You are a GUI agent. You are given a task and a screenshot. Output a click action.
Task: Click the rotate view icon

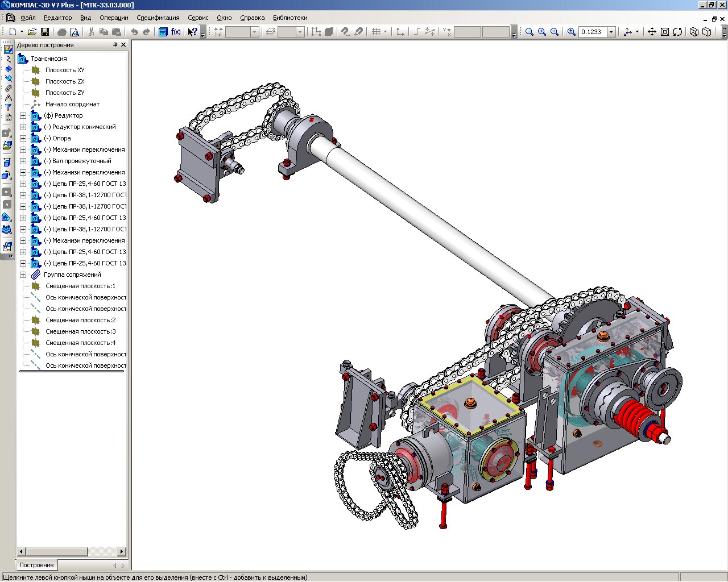pyautogui.click(x=677, y=32)
